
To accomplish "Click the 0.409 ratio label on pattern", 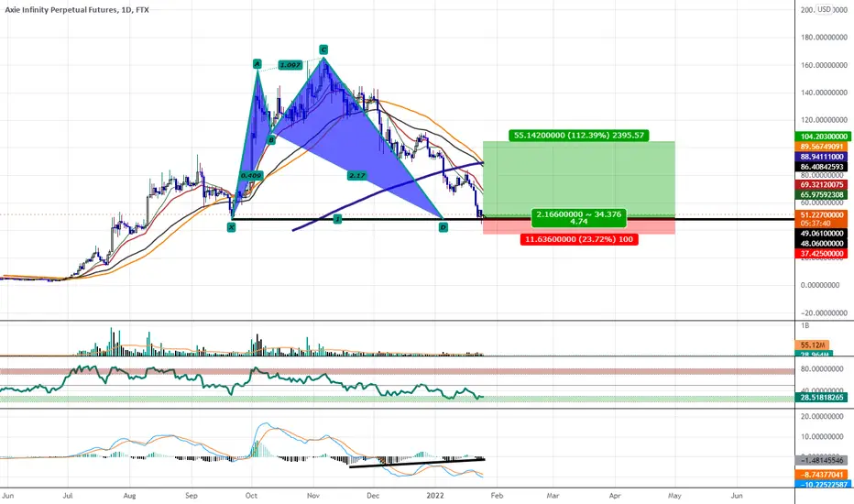I will pos(251,175).
